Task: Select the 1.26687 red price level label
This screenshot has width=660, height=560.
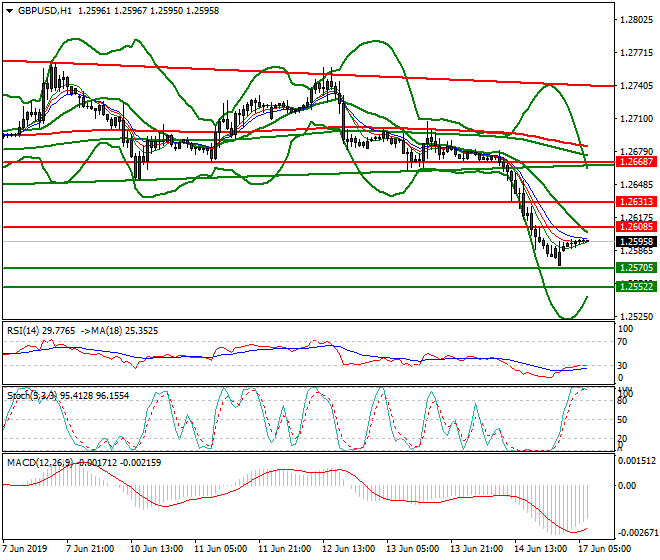Action: pos(636,161)
